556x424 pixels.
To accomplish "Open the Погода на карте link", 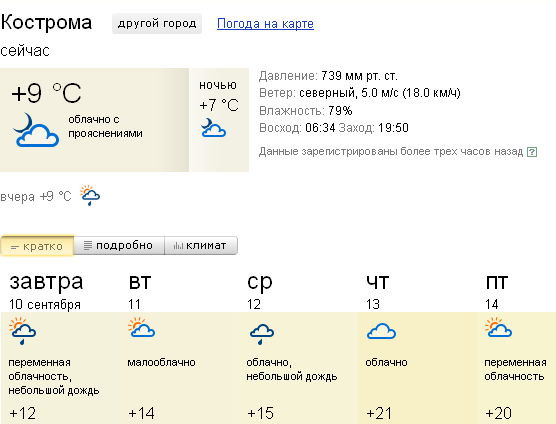I will coord(265,24).
